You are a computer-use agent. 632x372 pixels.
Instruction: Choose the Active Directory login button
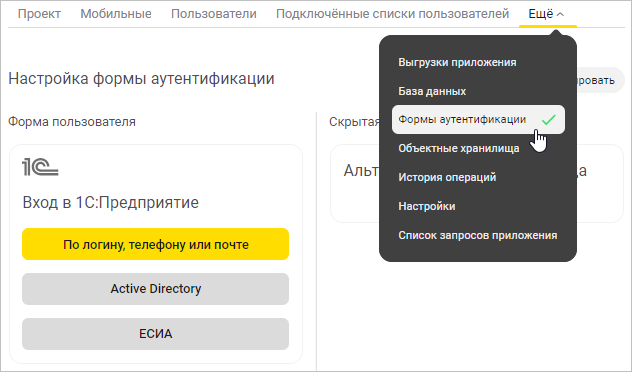coord(156,289)
